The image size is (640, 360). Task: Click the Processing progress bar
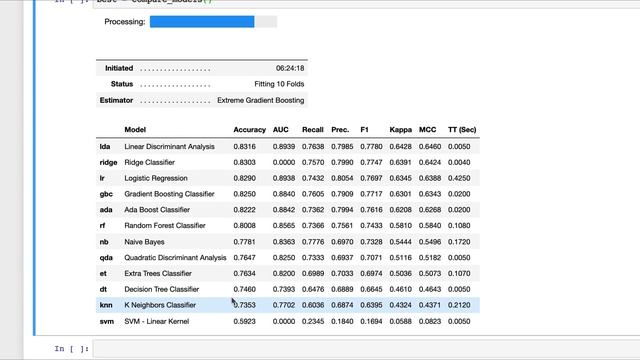click(x=213, y=22)
